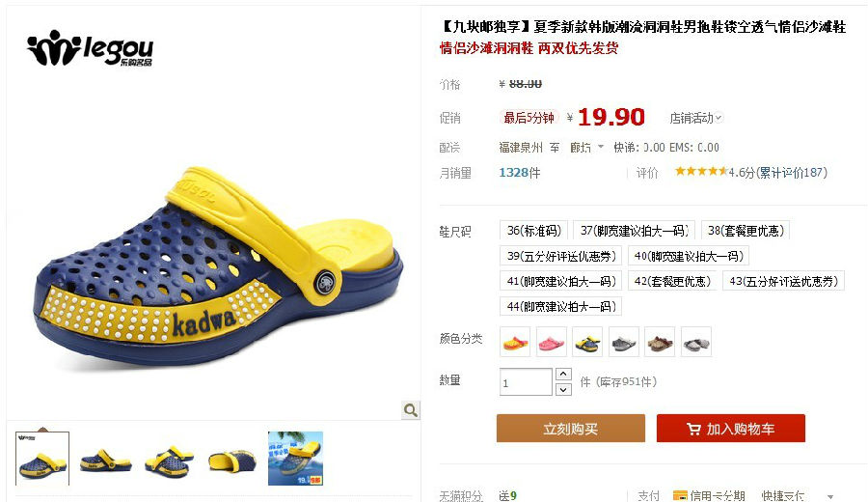Choose the brown shoe color option

tap(660, 342)
